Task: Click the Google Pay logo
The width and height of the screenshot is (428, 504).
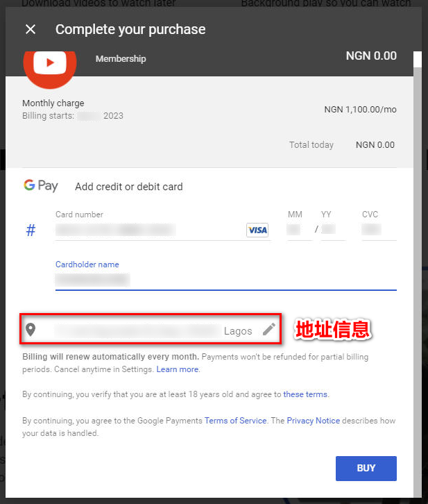Action: (41, 186)
